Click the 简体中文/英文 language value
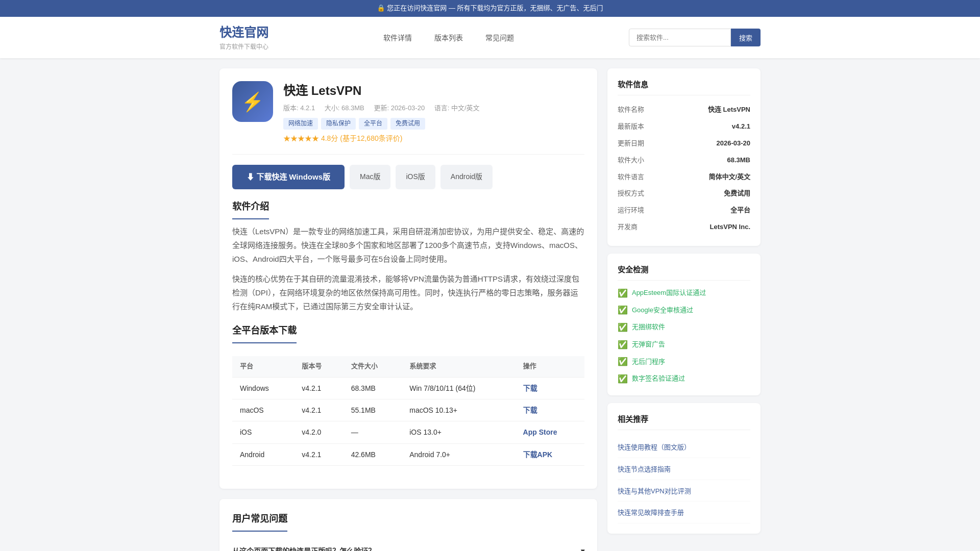Viewport: 980px width, 551px height. (729, 177)
